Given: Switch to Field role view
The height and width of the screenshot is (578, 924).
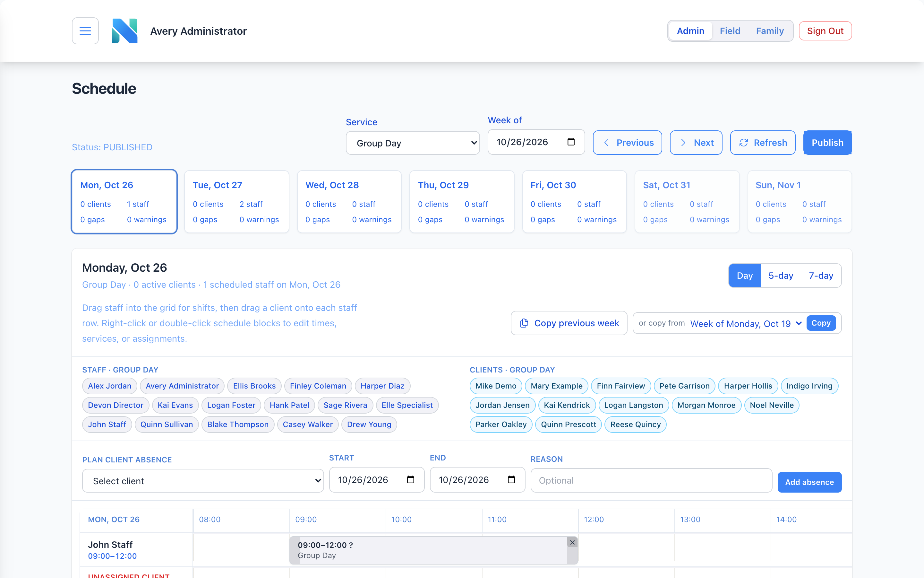Looking at the screenshot, I should pos(730,31).
